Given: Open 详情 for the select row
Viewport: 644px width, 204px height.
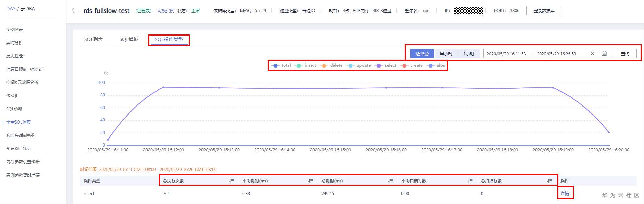Looking at the screenshot, I should (565, 194).
